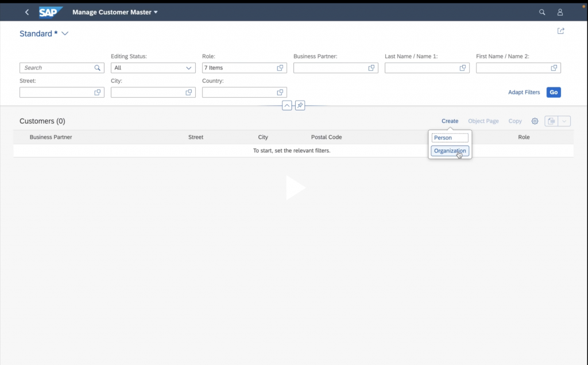Image resolution: width=588 pixels, height=365 pixels.
Task: Expand the Editing Status dropdown
Action: click(x=189, y=68)
